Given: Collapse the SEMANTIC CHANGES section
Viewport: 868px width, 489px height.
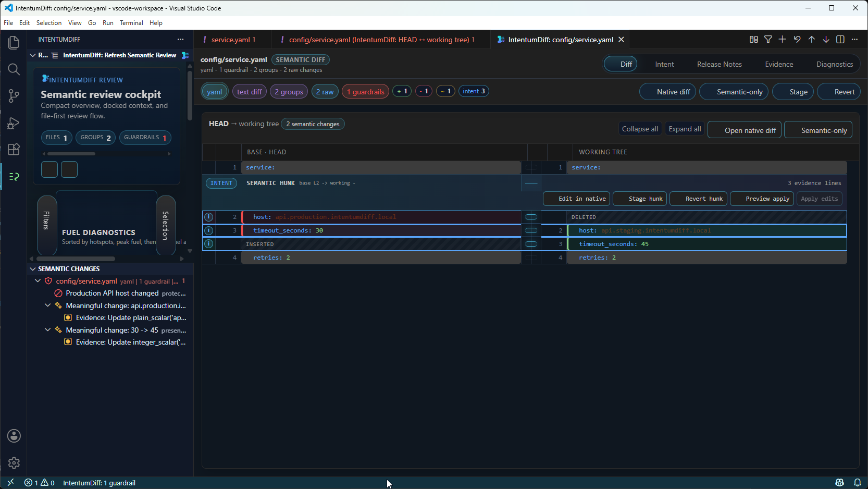Looking at the screenshot, I should point(33,269).
